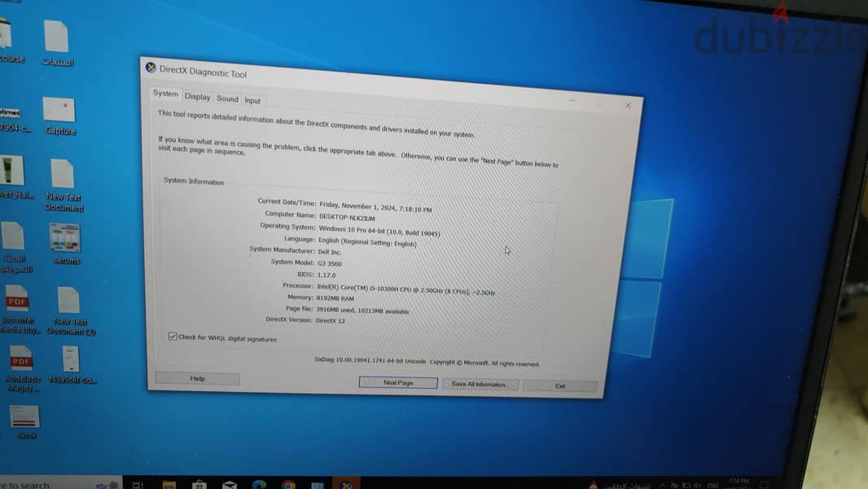Click the Computer Name value DESKTOP-NLK2IUM
This screenshot has height=489, width=868.
(x=347, y=218)
